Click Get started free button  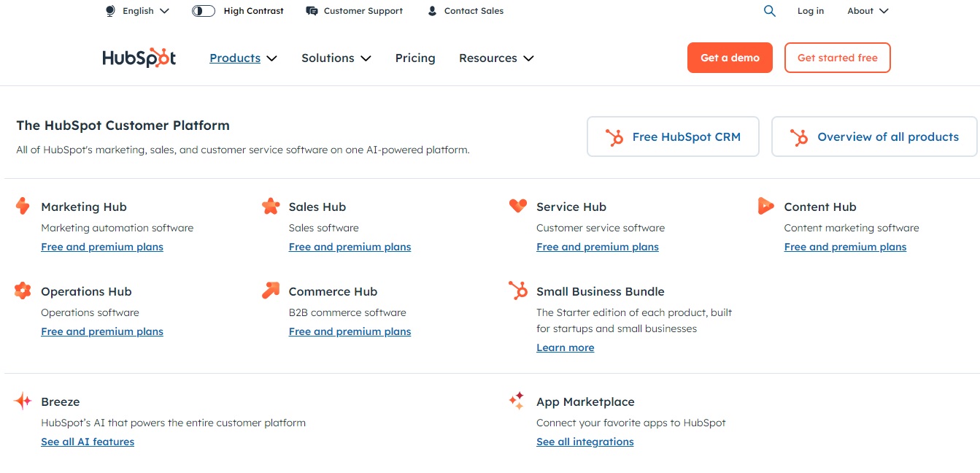coord(838,58)
